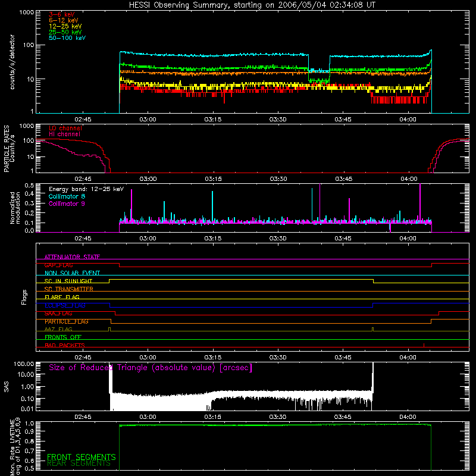Click 'Size of Reduced Triangle' plot title

[151, 368]
